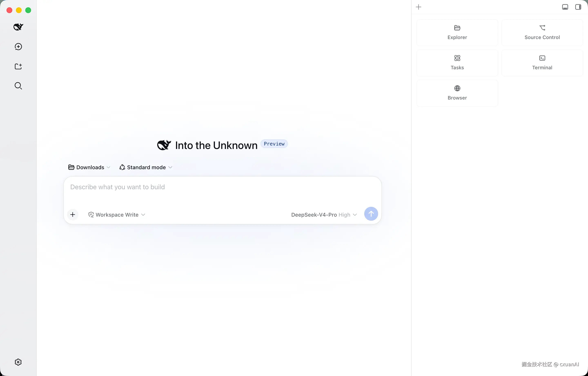The width and height of the screenshot is (588, 376).
Task: Open the Browser panel card
Action: [457, 93]
